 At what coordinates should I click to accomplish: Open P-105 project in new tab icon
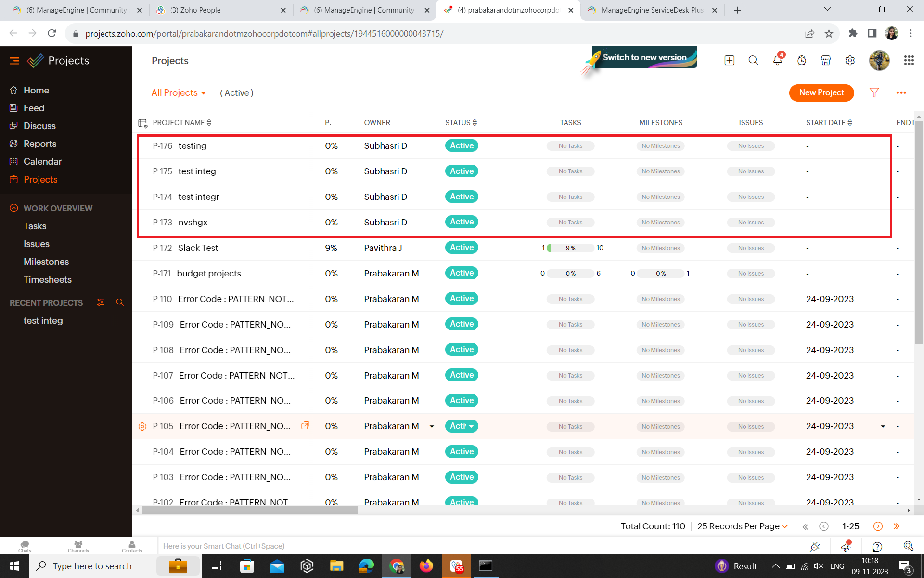tap(305, 426)
